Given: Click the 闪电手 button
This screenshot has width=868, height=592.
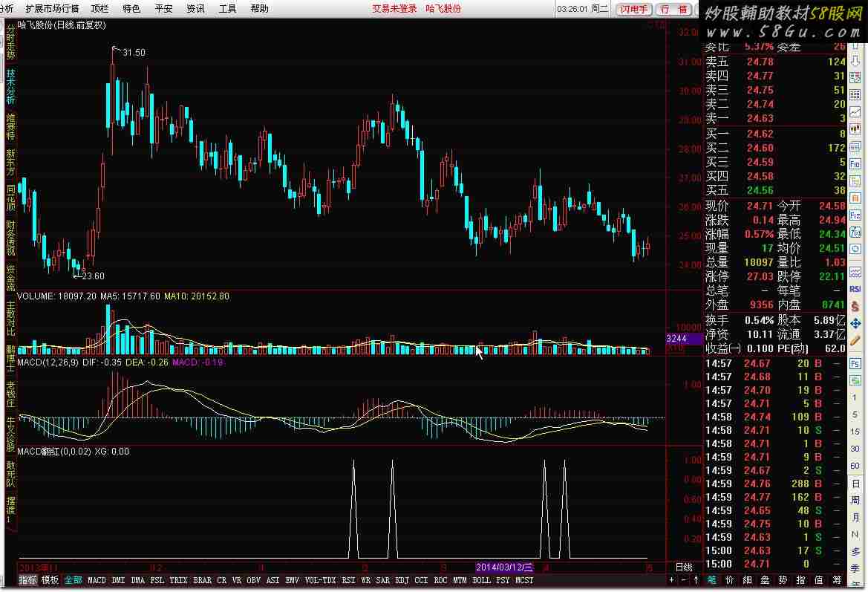Looking at the screenshot, I should [634, 9].
